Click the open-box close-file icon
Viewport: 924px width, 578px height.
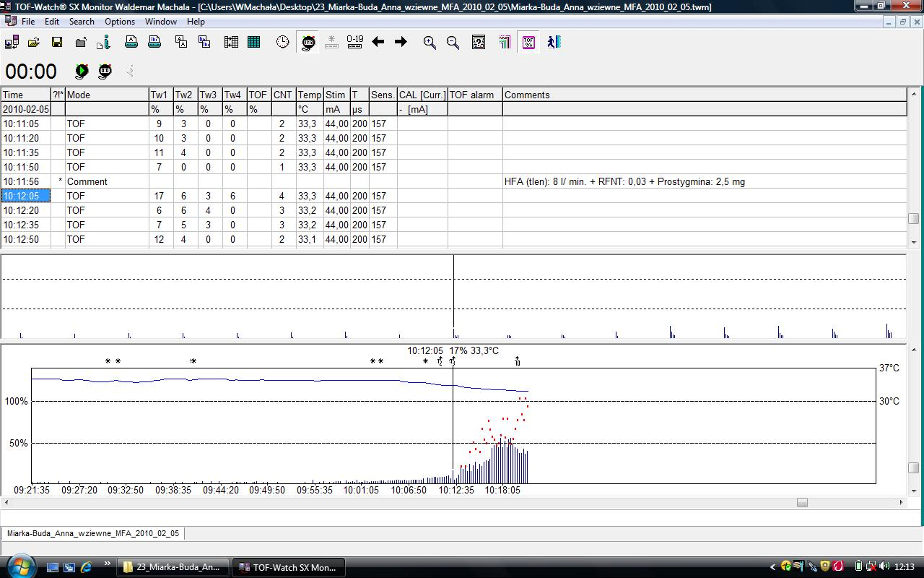(x=80, y=43)
